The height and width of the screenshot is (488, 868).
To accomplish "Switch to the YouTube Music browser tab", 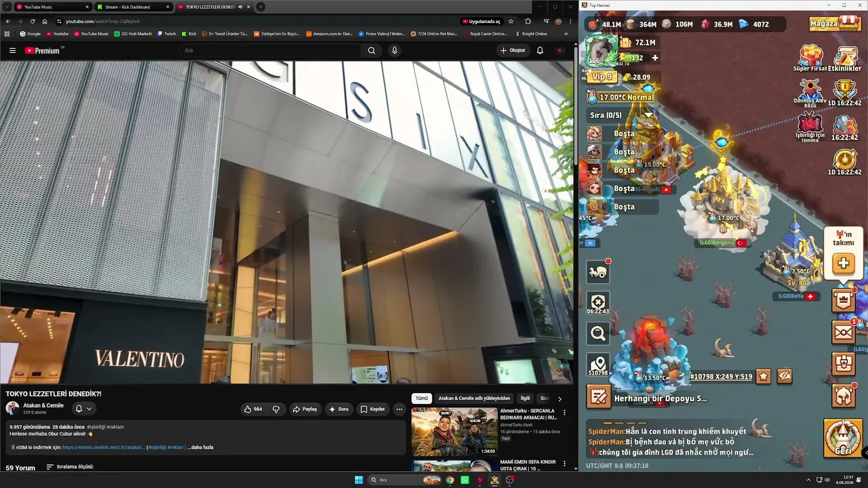I will [x=52, y=7].
